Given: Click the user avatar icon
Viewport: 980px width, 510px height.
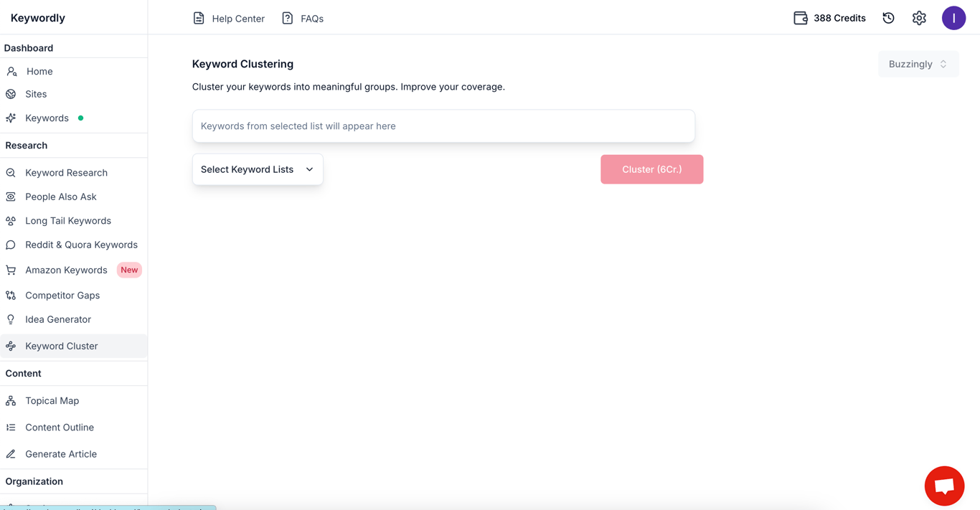Looking at the screenshot, I should 953,18.
